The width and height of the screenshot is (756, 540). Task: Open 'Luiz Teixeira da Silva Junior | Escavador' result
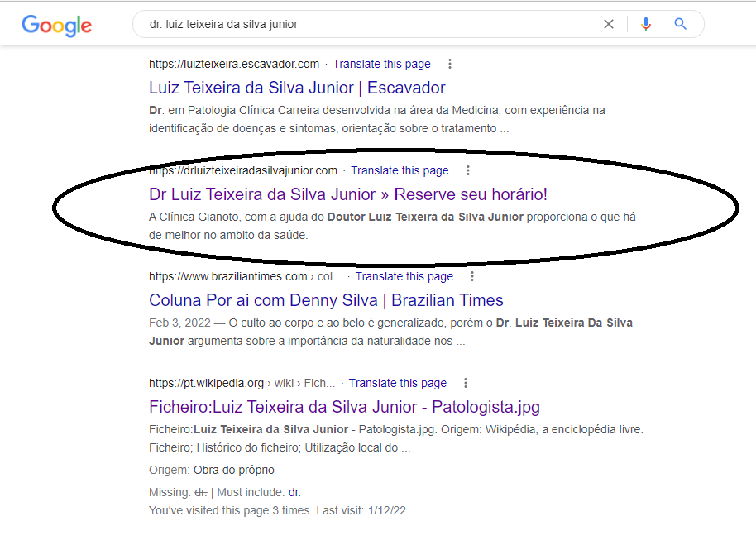coord(297,88)
